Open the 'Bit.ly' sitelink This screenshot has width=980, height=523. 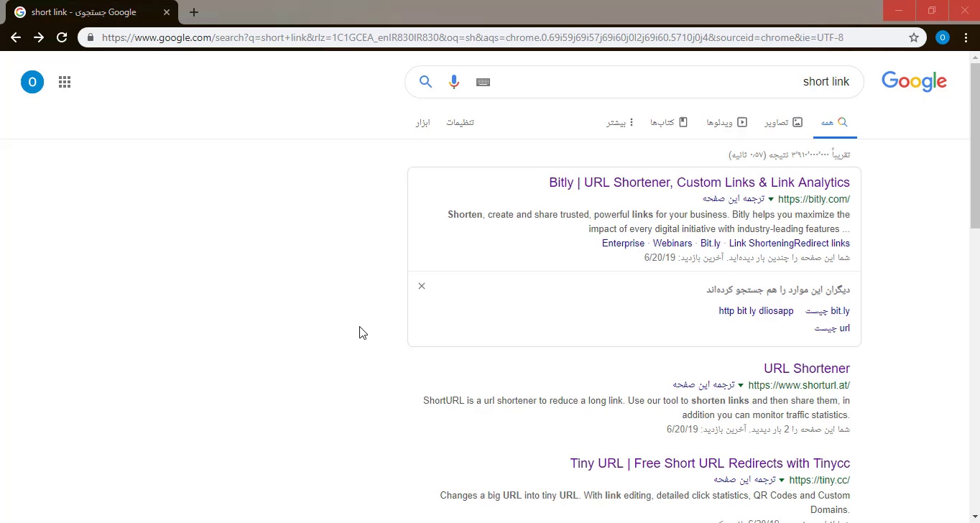pyautogui.click(x=711, y=244)
